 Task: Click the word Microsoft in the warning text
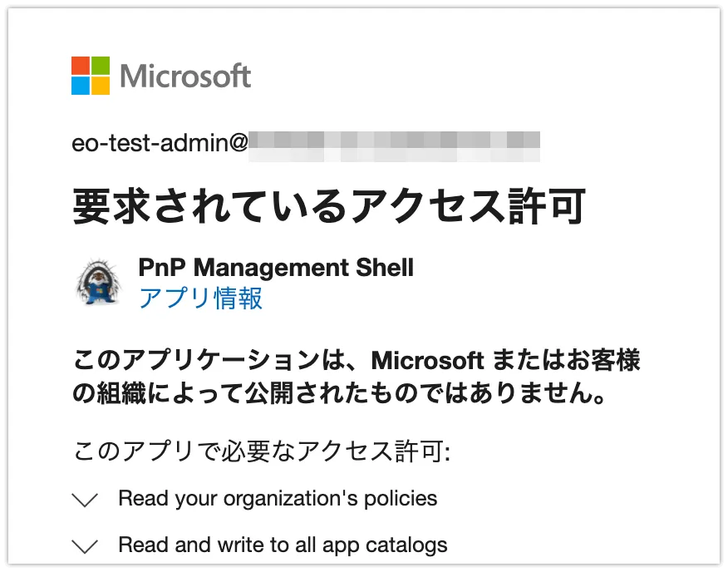pos(427,361)
